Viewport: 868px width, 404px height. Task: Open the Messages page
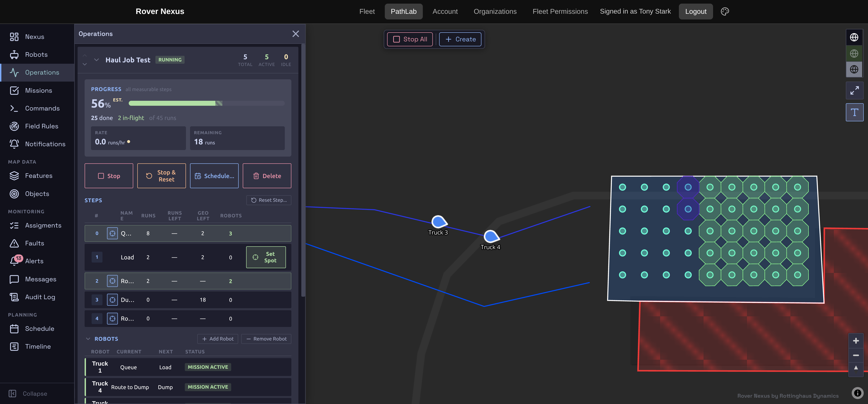pyautogui.click(x=37, y=279)
